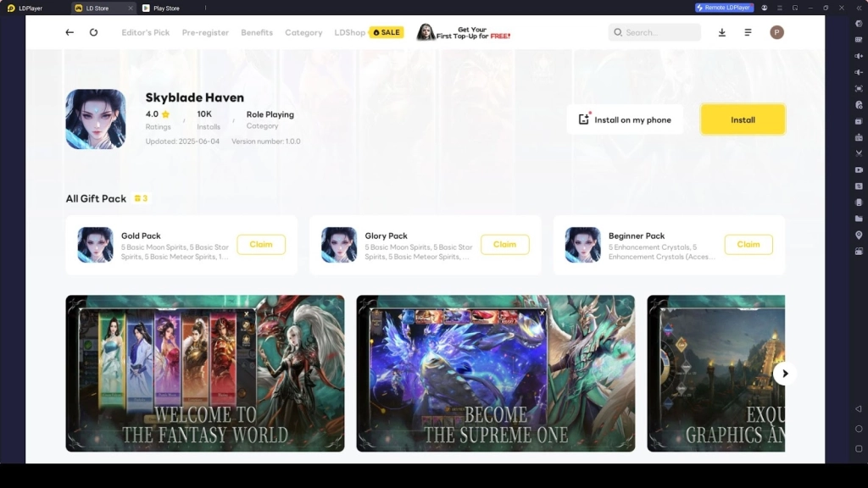Click Android back triangle in sidebar

pyautogui.click(x=859, y=409)
